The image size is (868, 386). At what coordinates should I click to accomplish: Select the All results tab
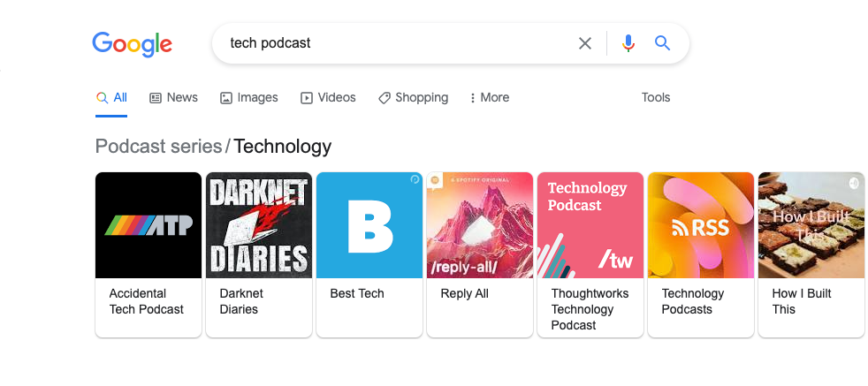click(111, 98)
